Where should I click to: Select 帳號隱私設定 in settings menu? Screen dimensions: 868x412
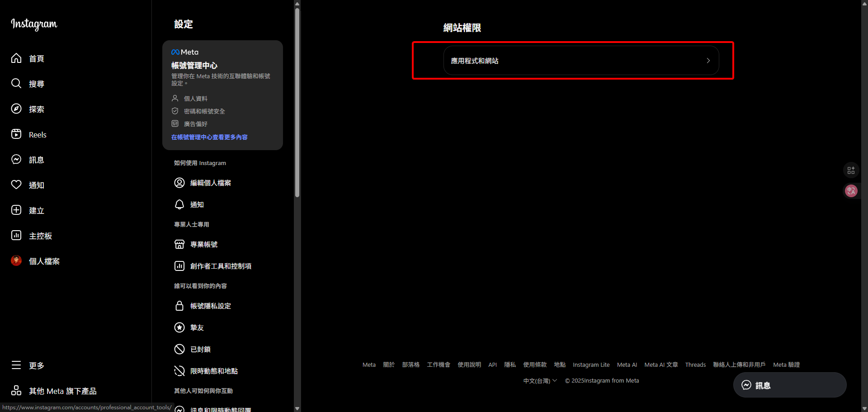point(210,306)
